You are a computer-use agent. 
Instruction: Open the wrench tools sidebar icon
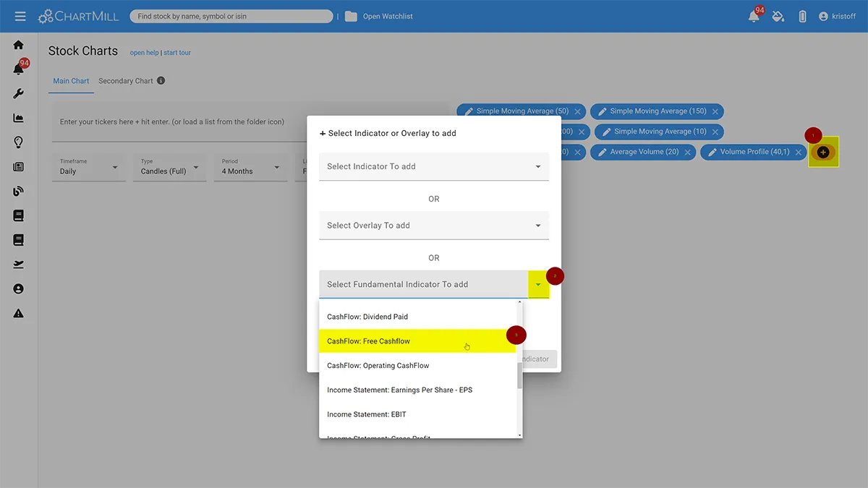tap(19, 93)
